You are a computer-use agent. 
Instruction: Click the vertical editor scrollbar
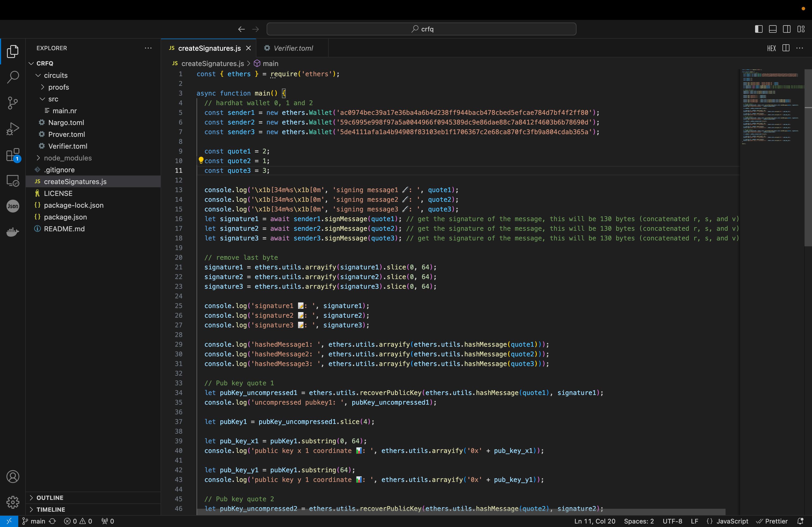808,158
